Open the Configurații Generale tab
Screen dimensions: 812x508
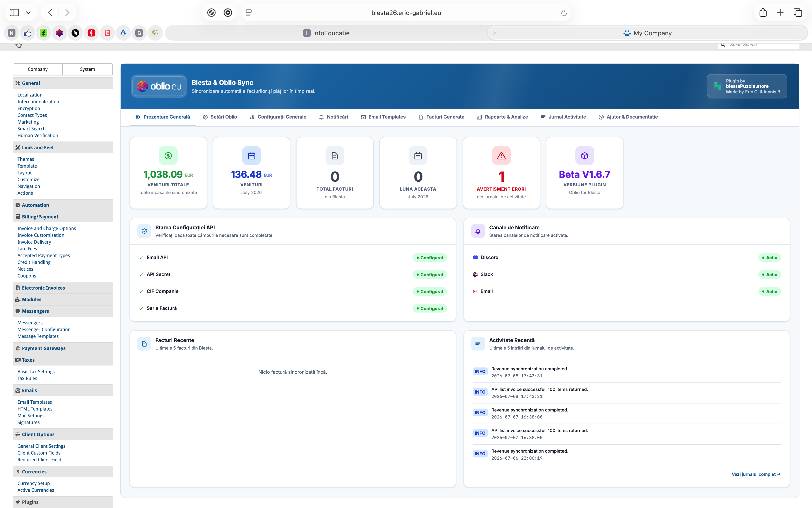278,117
